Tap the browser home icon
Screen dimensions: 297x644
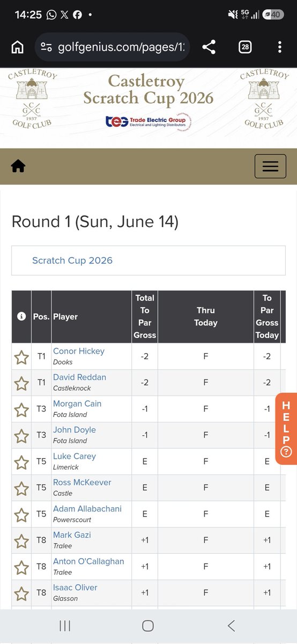(18, 47)
